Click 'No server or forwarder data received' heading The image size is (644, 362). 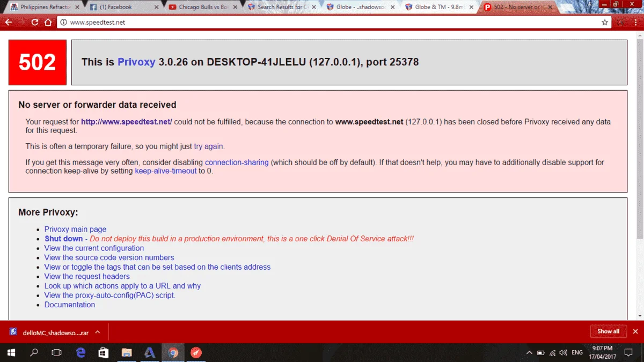(x=97, y=105)
